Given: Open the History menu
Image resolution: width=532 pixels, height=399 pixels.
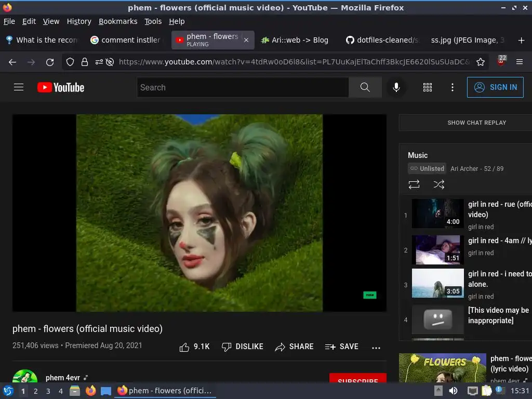Looking at the screenshot, I should (79, 21).
